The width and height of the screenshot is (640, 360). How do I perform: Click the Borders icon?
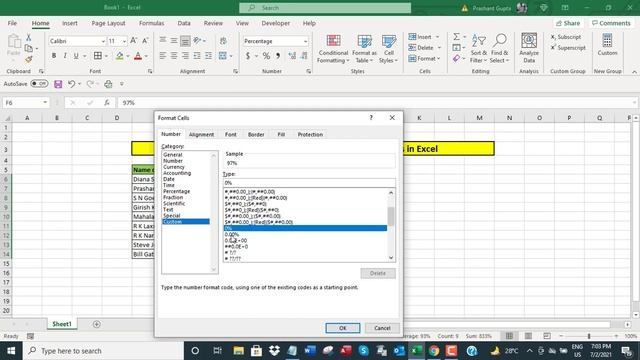pyautogui.click(x=98, y=56)
